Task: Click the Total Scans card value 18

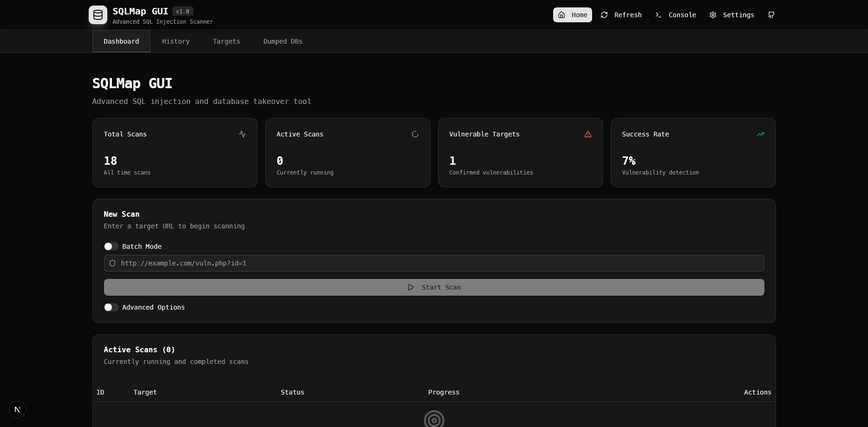Action: coord(111,161)
